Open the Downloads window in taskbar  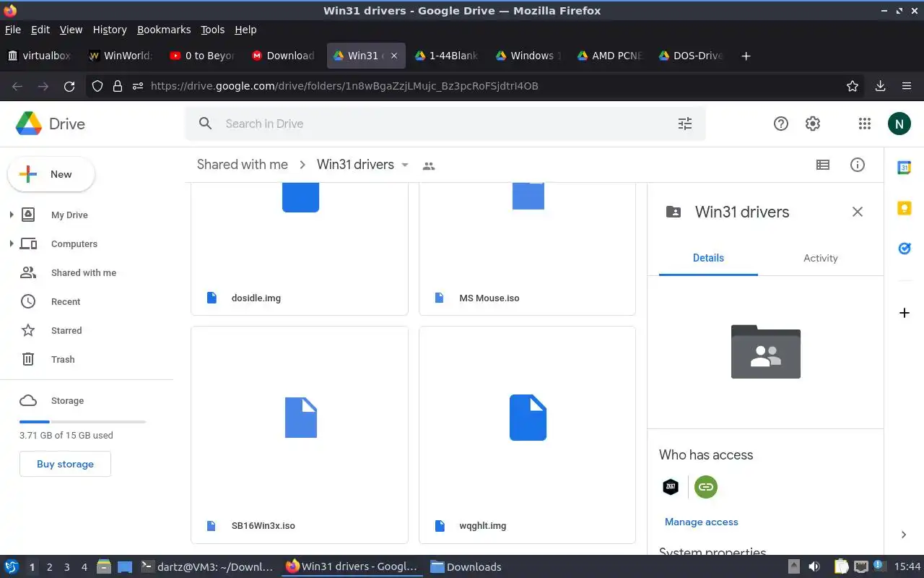point(466,567)
